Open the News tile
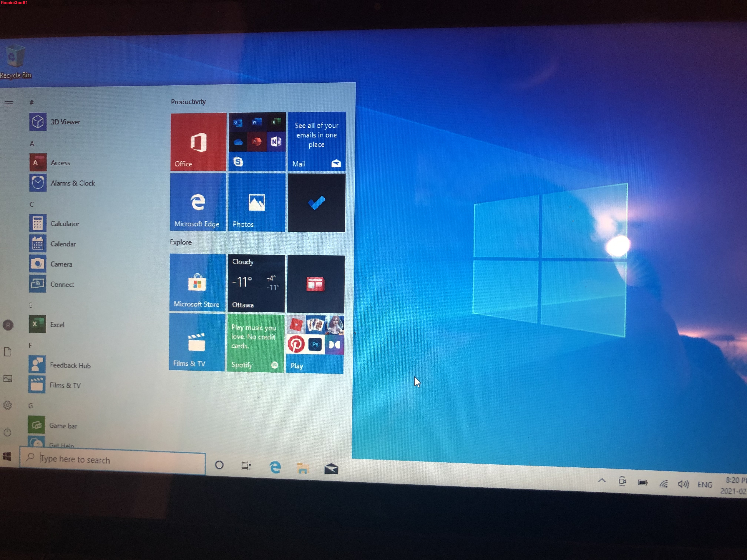The image size is (747, 560). click(x=315, y=284)
